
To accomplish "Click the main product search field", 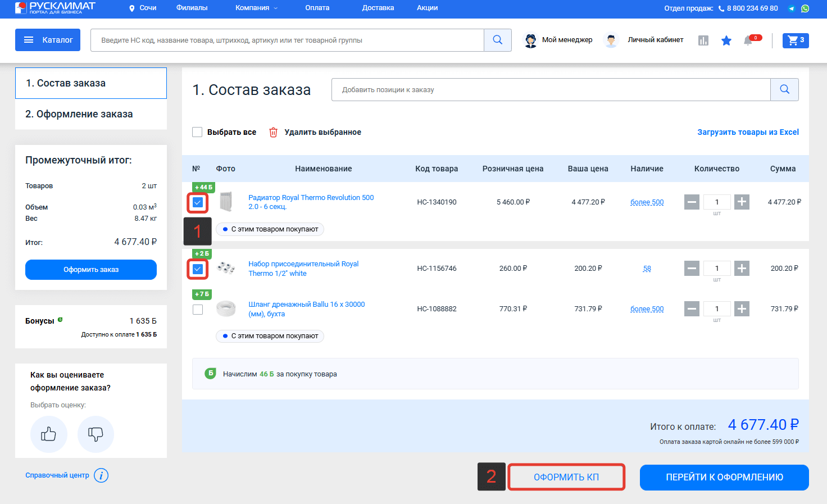I will pos(287,40).
